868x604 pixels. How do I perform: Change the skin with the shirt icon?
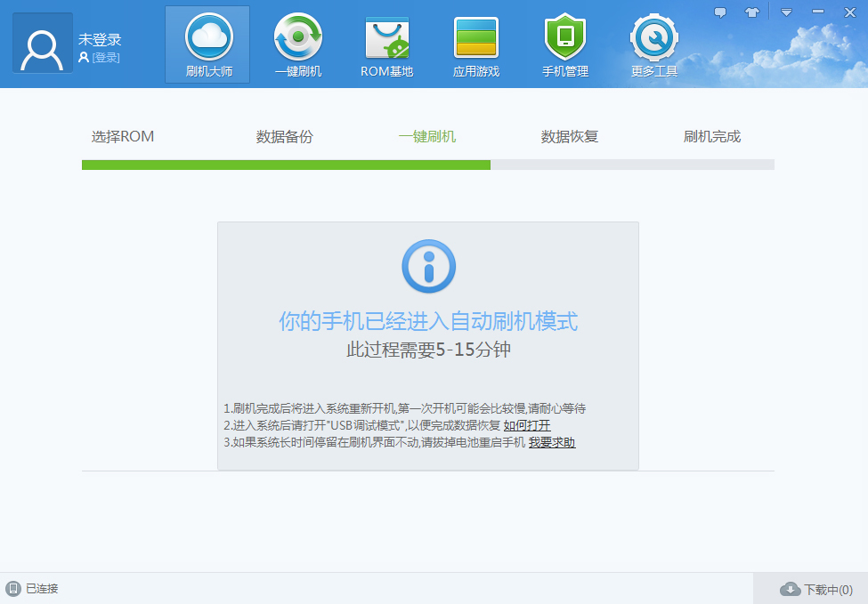pyautogui.click(x=751, y=12)
